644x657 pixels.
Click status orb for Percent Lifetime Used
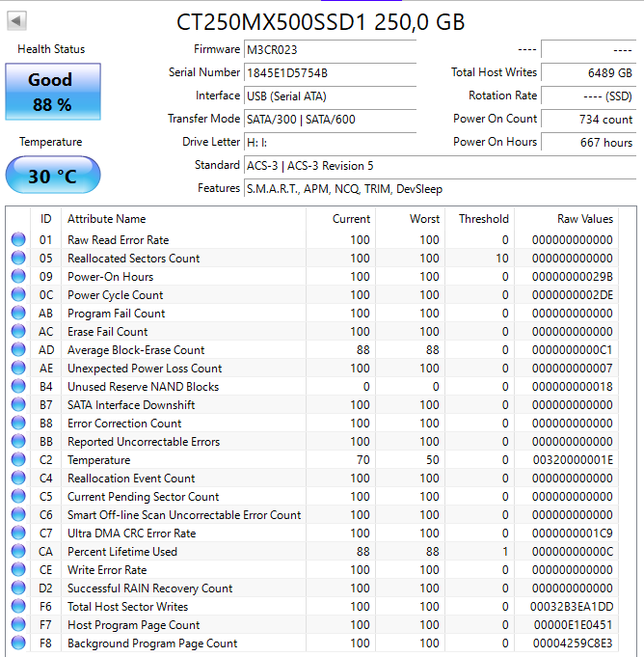tap(18, 552)
